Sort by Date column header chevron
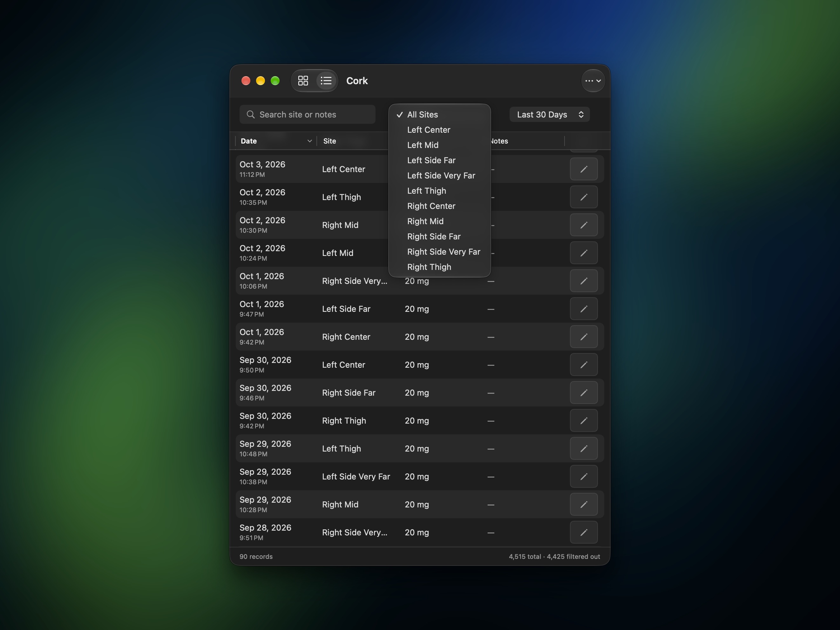The height and width of the screenshot is (630, 840). (309, 141)
